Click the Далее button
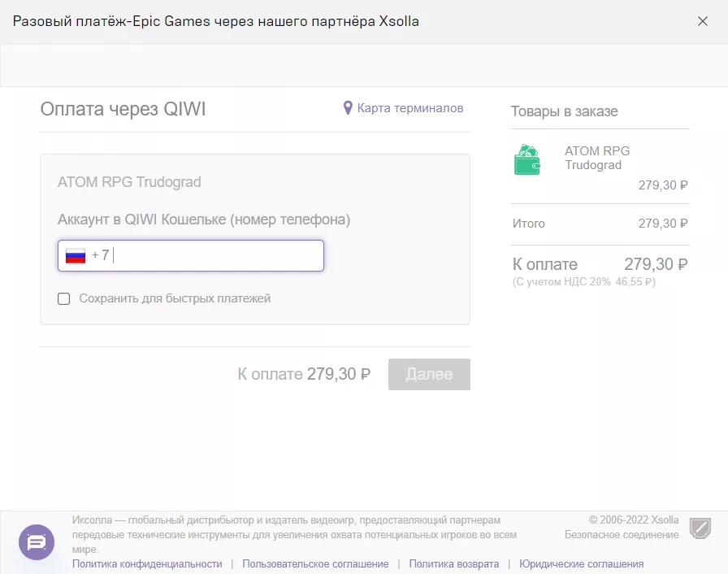The height and width of the screenshot is (574, 728). click(x=429, y=374)
